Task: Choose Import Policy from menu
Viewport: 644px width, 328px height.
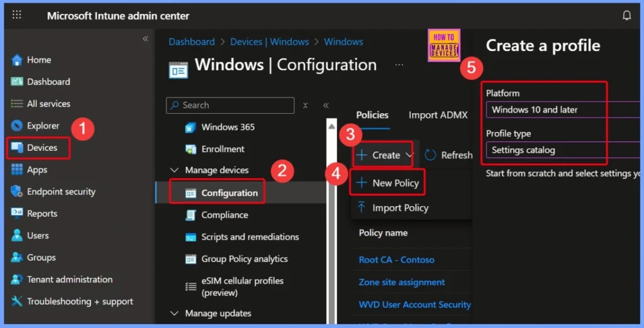Action: click(392, 208)
